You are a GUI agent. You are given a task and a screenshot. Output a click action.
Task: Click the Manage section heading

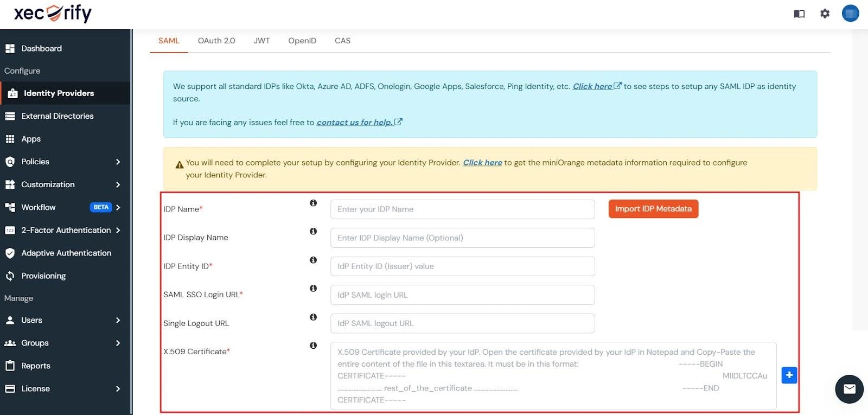click(x=19, y=298)
